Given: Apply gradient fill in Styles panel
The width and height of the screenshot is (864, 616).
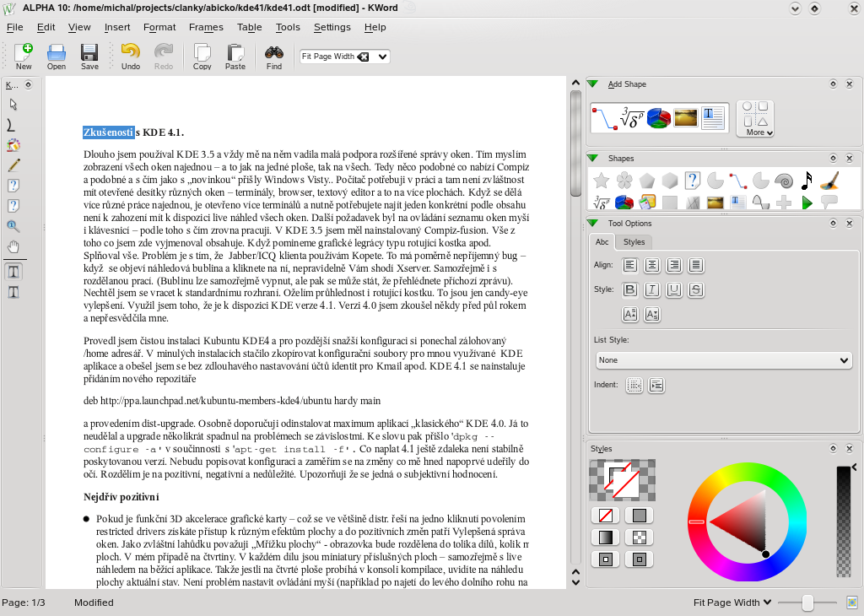Looking at the screenshot, I should tap(606, 538).
